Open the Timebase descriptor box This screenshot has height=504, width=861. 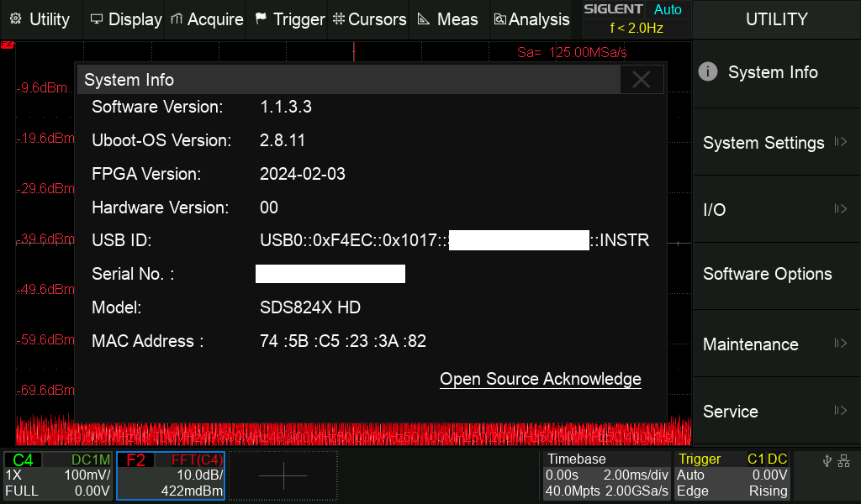(607, 475)
